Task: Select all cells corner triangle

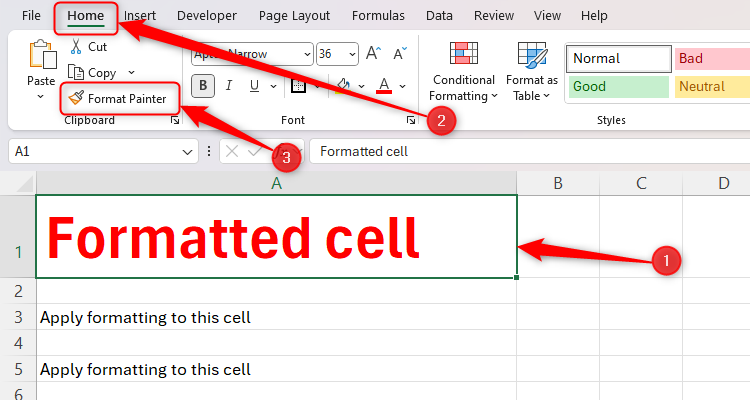Action: [25, 184]
